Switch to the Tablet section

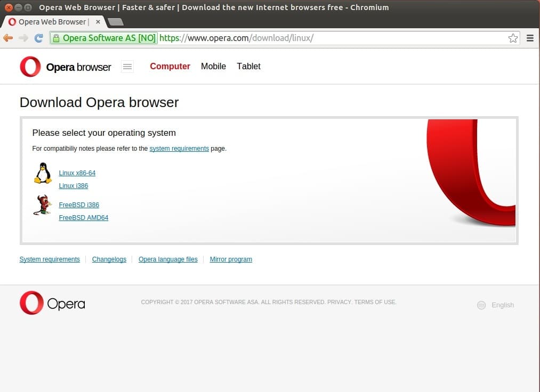(248, 66)
